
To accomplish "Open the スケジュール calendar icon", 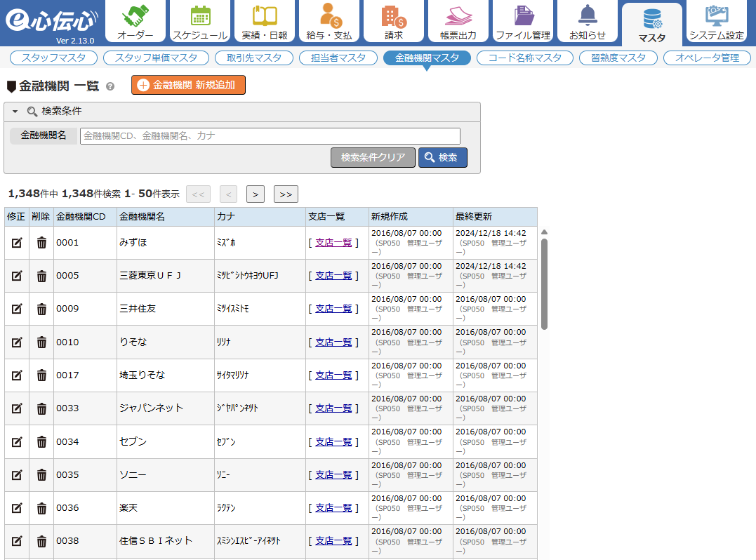I will (x=199, y=21).
